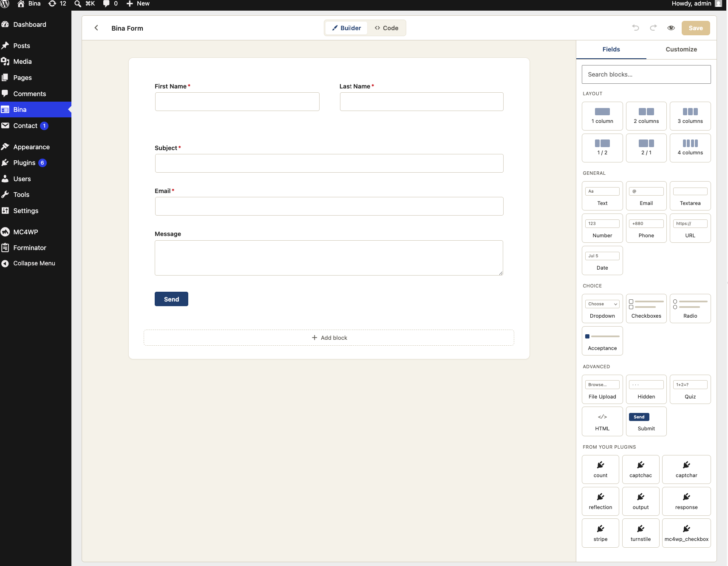728x566 pixels.
Task: Insert a Hidden field block
Action: 646,390
